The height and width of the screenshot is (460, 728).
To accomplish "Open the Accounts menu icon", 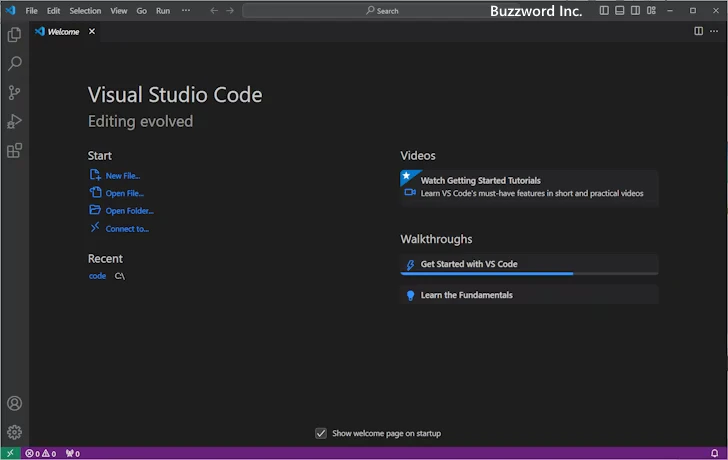I will coord(14,403).
